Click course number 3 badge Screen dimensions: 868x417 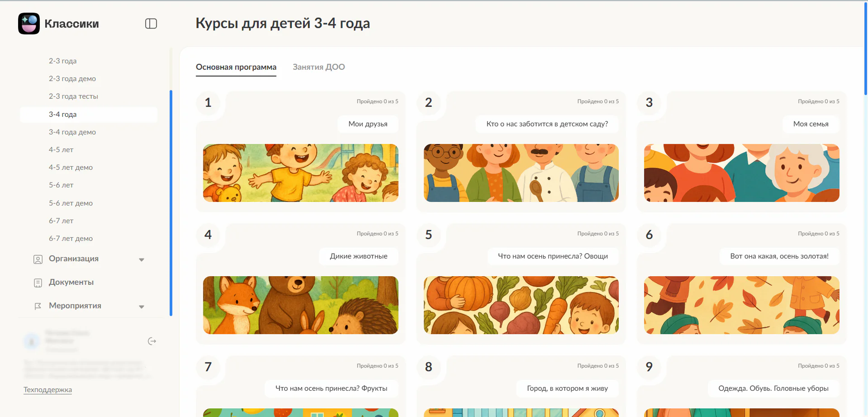click(649, 103)
